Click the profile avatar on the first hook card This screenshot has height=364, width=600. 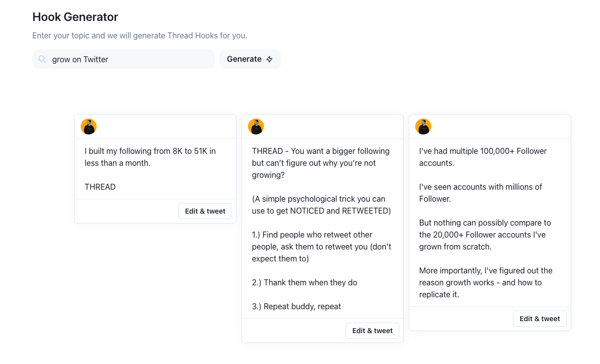pyautogui.click(x=89, y=126)
